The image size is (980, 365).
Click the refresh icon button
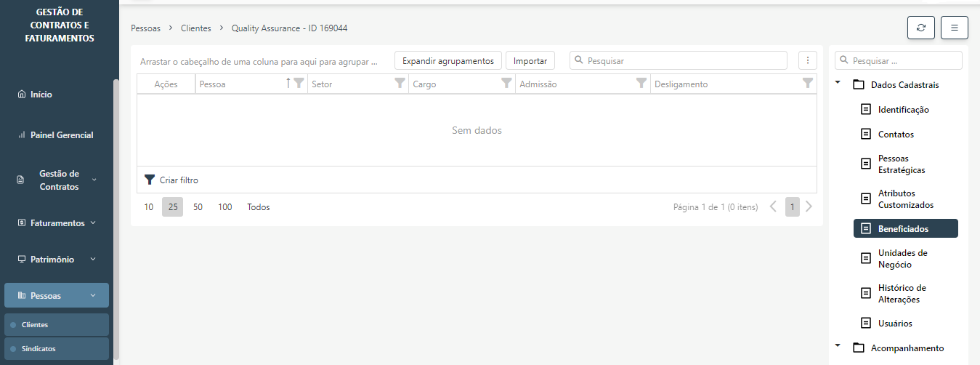click(920, 28)
